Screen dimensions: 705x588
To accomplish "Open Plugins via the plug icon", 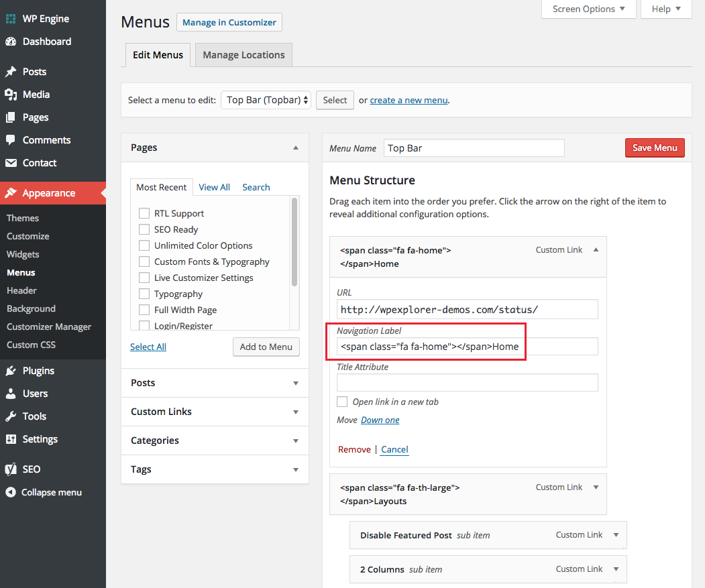I will (11, 371).
